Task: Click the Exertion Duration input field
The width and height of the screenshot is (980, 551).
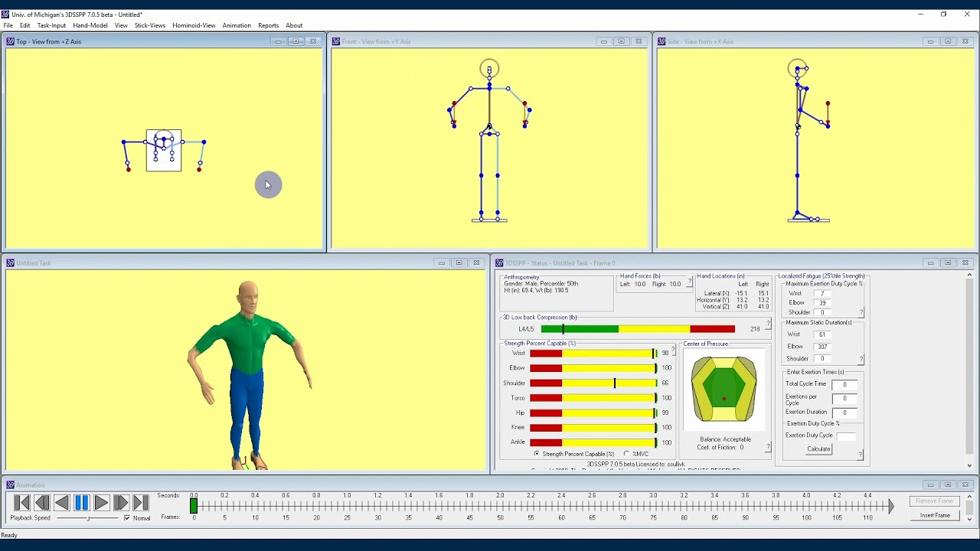Action: click(844, 412)
